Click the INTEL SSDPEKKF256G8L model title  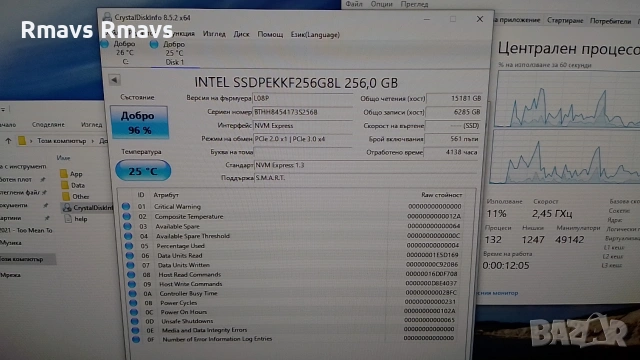[x=296, y=83]
